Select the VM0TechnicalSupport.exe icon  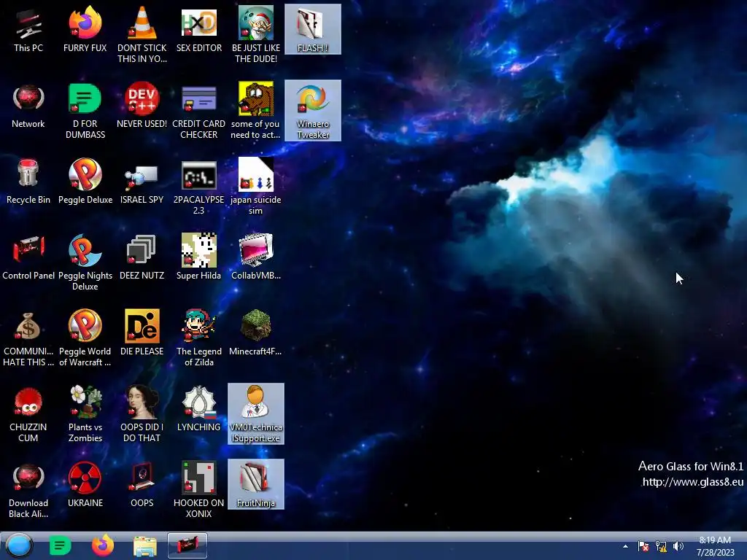256,413
